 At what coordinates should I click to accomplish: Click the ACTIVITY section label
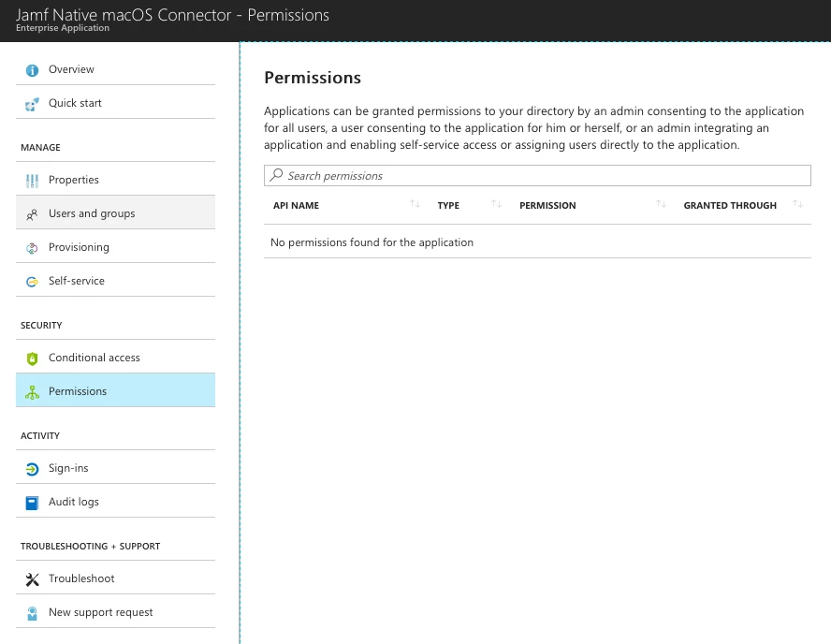40,435
